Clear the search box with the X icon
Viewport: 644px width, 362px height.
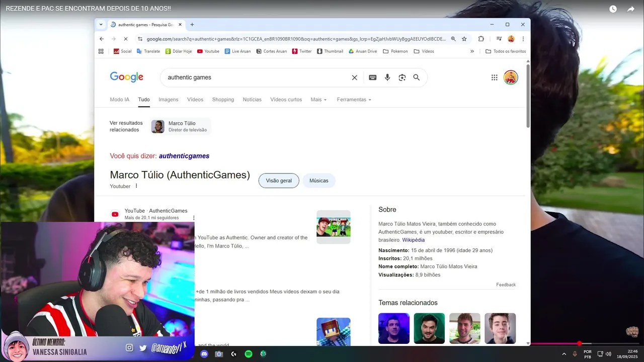pos(354,77)
